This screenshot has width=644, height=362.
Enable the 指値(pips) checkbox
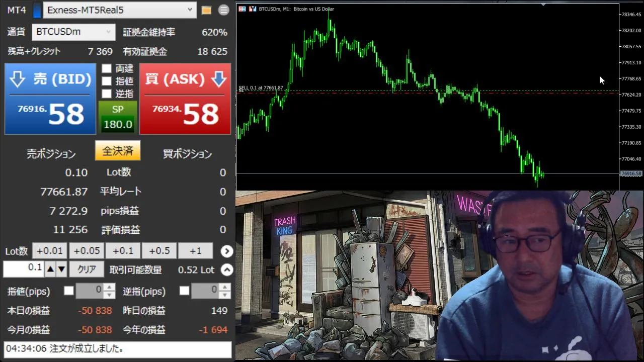point(69,291)
